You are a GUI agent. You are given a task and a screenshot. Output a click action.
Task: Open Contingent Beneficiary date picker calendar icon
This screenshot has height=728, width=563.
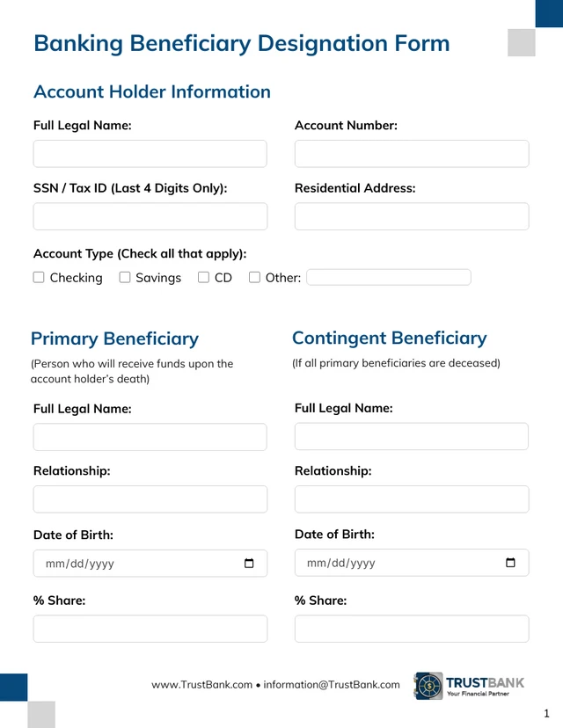510,563
